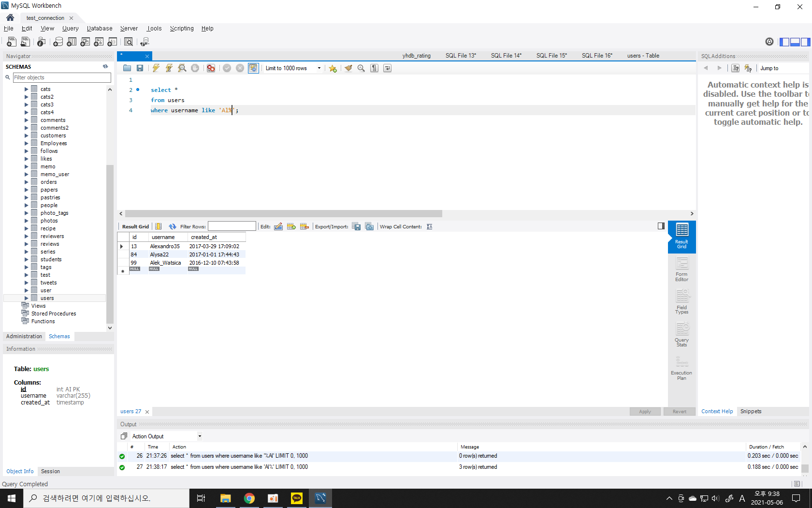Toggle autocommit mode button
This screenshot has width=812, height=508.
point(253,68)
